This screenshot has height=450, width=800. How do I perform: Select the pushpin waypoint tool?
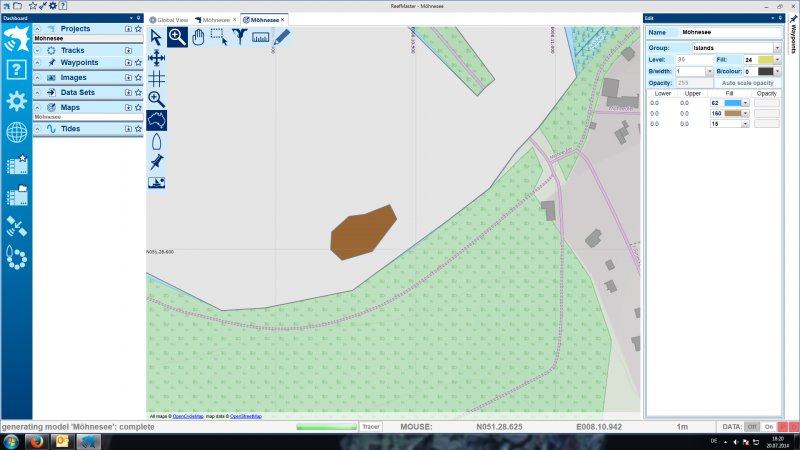156,162
